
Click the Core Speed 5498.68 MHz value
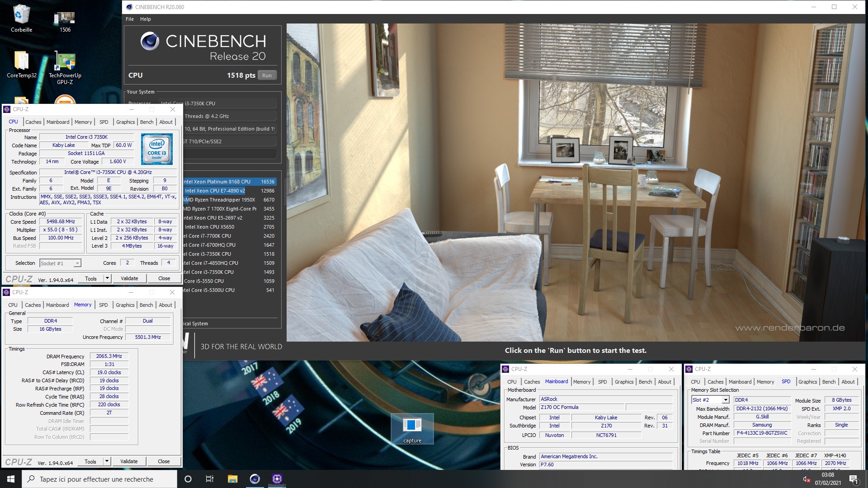point(61,221)
